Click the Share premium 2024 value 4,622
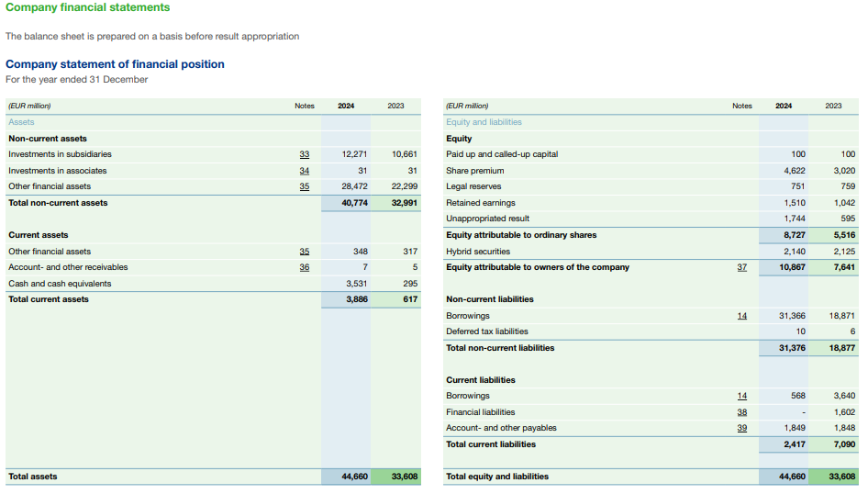 (x=795, y=171)
